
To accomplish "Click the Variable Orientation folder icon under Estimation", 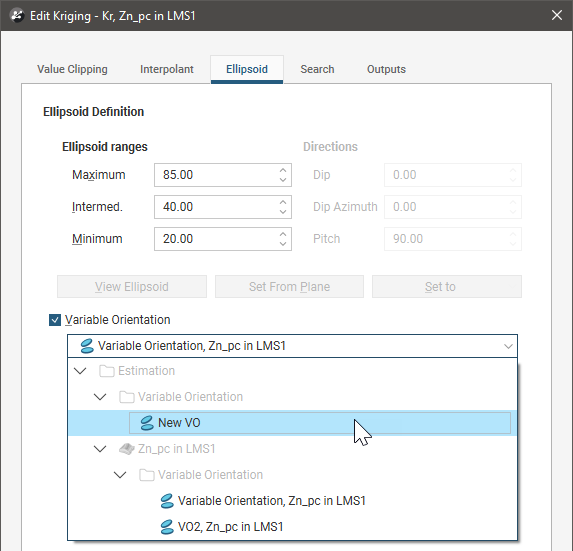I will tap(126, 397).
